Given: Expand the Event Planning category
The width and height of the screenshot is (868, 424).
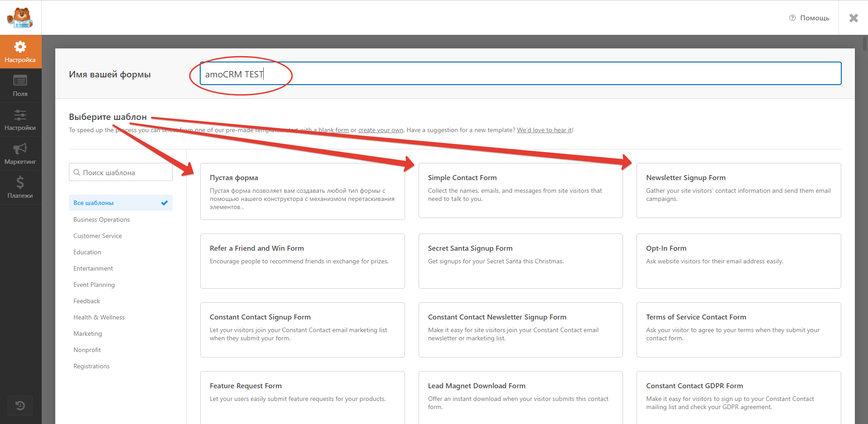Looking at the screenshot, I should pyautogui.click(x=94, y=285).
